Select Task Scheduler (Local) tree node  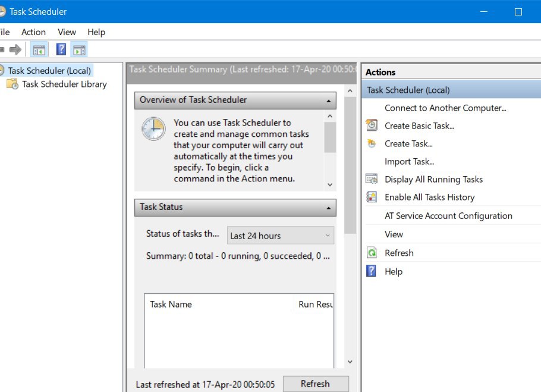point(49,71)
